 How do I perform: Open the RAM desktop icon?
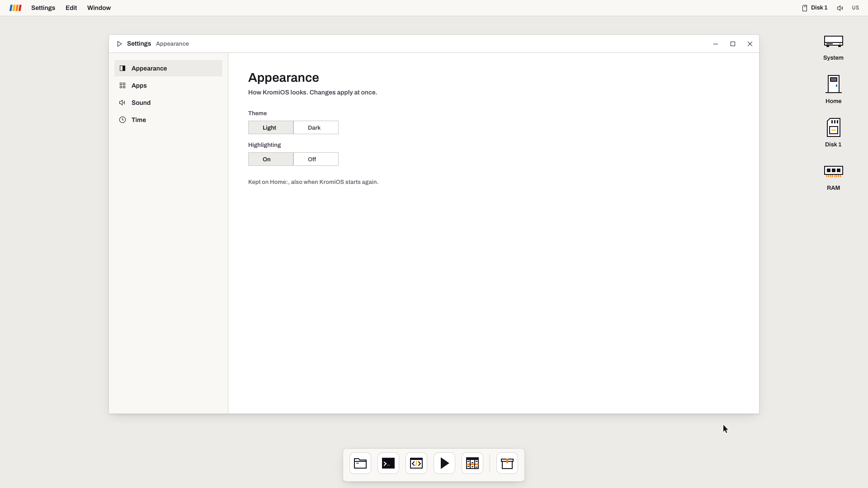(x=833, y=178)
